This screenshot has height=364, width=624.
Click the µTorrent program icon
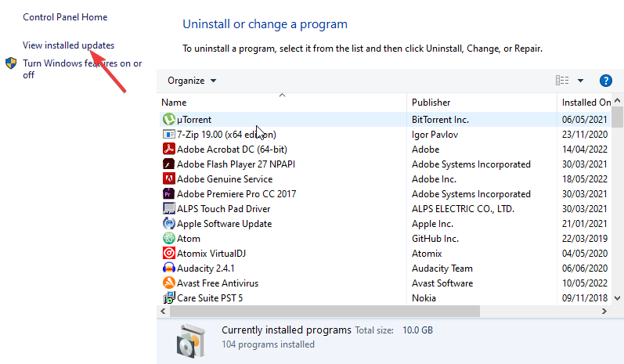169,119
